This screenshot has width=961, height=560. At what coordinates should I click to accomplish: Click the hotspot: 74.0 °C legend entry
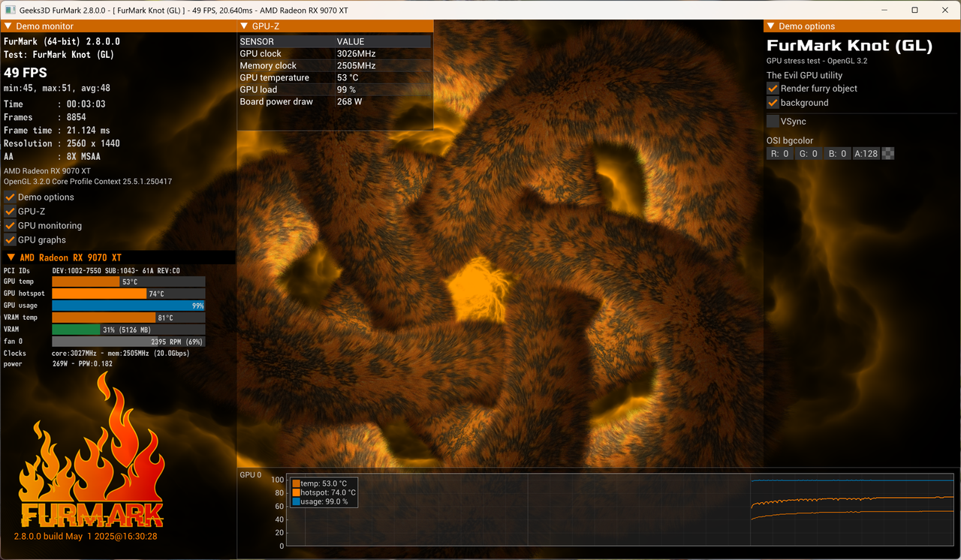(324, 492)
